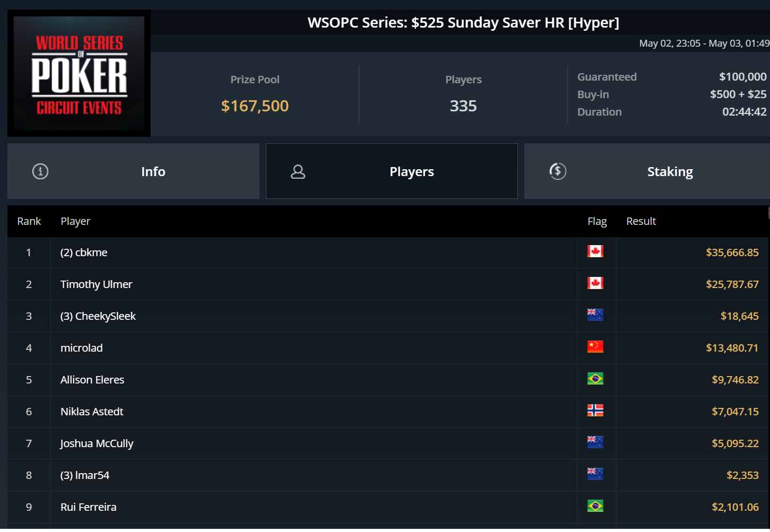Click the Result column header
This screenshot has height=532, width=770.
(x=641, y=221)
